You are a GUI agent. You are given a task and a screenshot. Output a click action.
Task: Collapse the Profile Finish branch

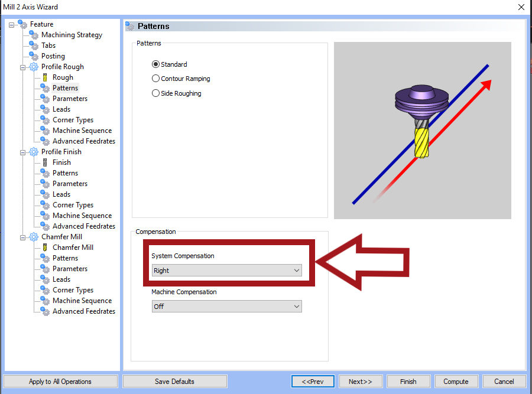click(22, 152)
